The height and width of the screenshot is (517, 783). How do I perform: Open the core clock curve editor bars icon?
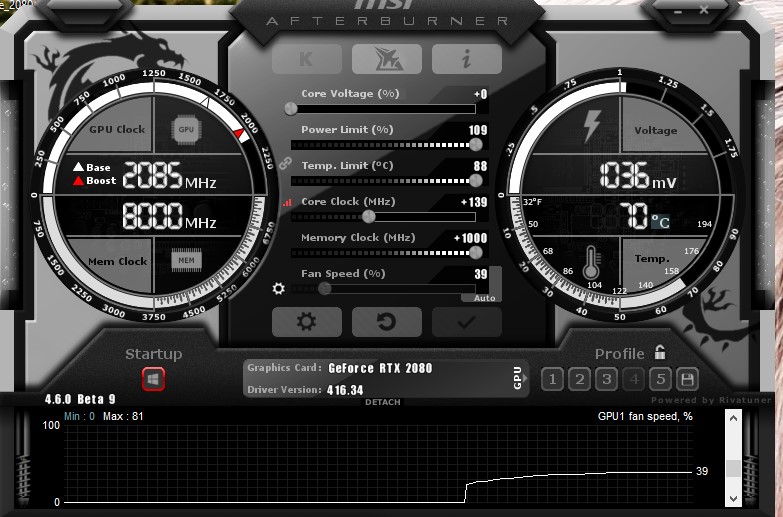[x=287, y=202]
